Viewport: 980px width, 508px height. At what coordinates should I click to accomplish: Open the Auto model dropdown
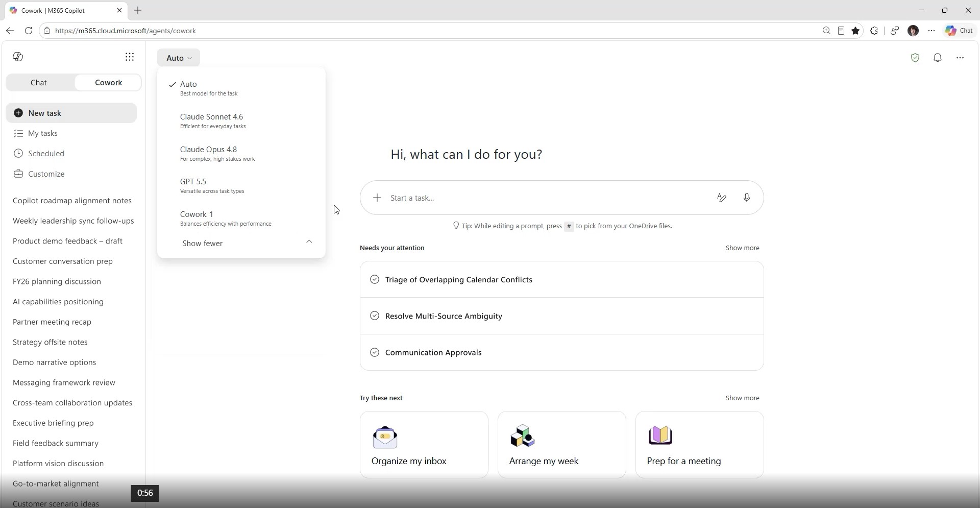[x=179, y=58]
